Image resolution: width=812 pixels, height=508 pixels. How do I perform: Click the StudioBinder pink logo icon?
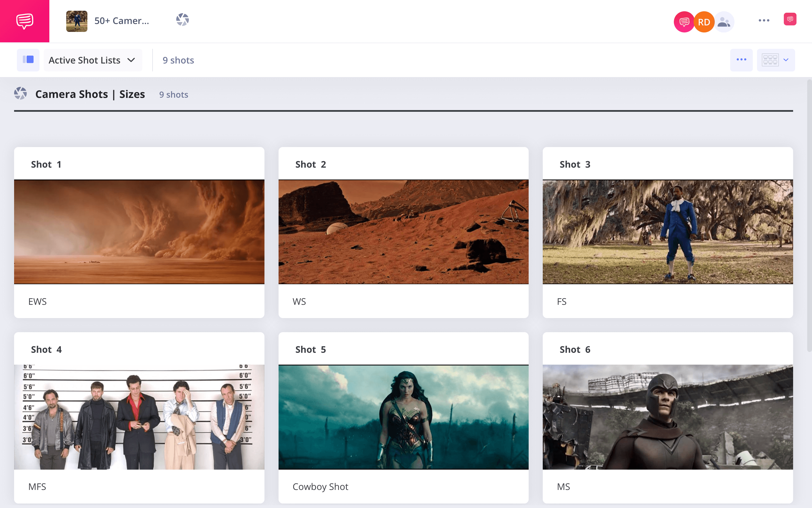[x=25, y=21]
